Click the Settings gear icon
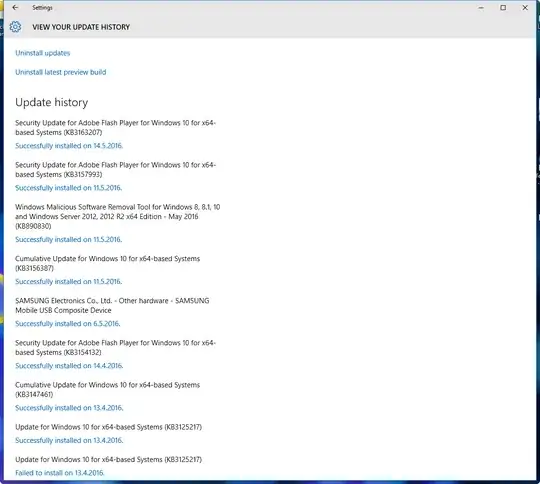 pos(15,27)
